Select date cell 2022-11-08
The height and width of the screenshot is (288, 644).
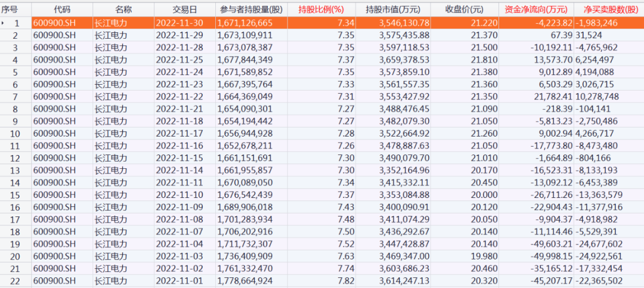pyautogui.click(x=179, y=219)
